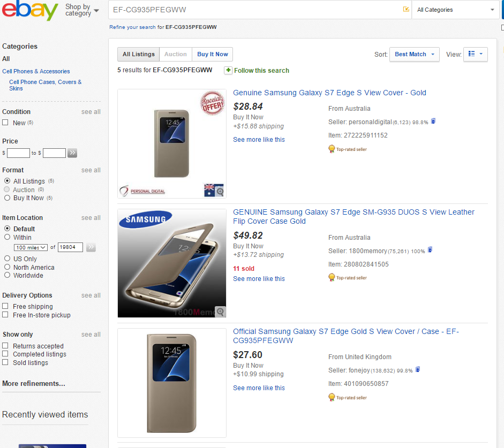
Task: Open the Shop by category menu
Action: [x=82, y=10]
